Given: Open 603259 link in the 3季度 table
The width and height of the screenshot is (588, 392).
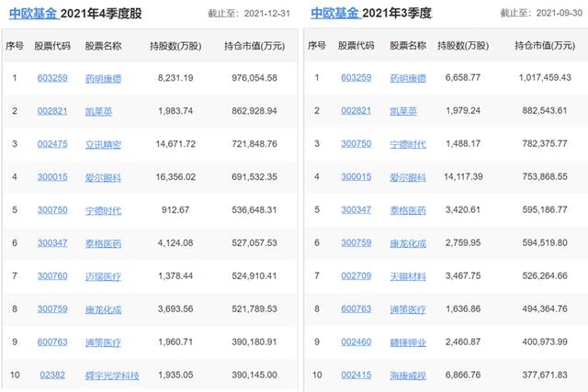Looking at the screenshot, I should (356, 78).
